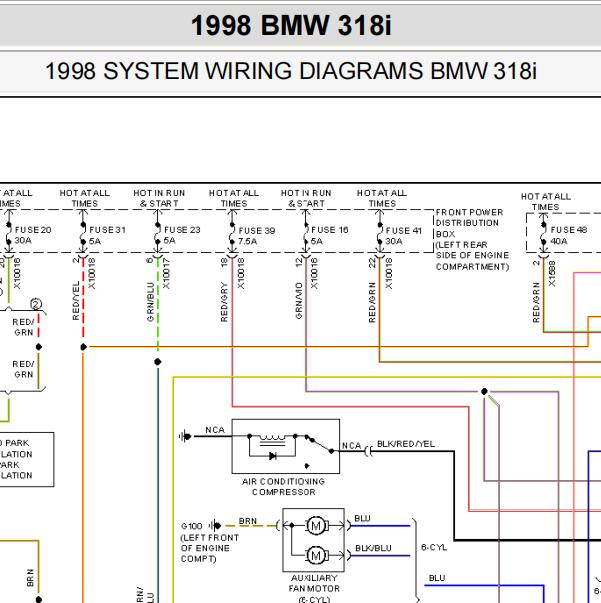Click "HOT AT ALL TIMES" above Fuse 41
Viewport: 601px width, 603px height.
point(382,198)
